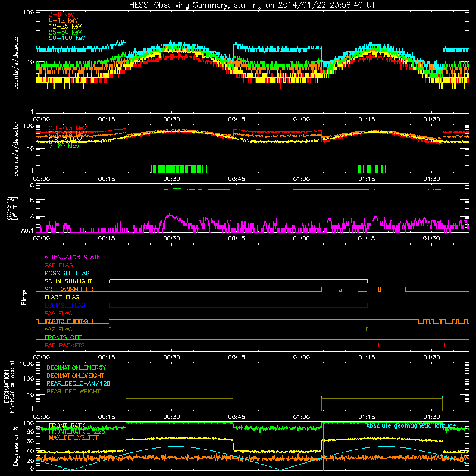The width and height of the screenshot is (476, 476).
Task: Click the A0.1 tick on GOES15 axis
Action: (x=27, y=231)
